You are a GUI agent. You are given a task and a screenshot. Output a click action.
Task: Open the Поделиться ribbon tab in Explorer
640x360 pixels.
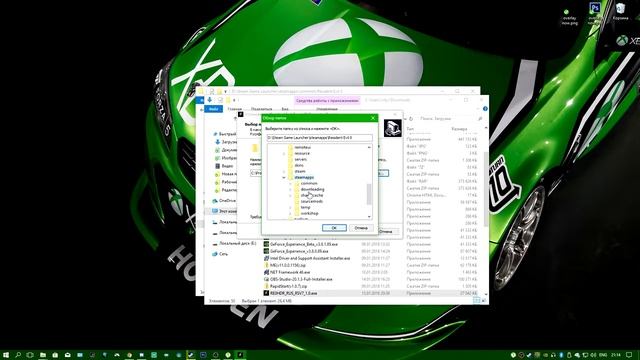[262, 109]
